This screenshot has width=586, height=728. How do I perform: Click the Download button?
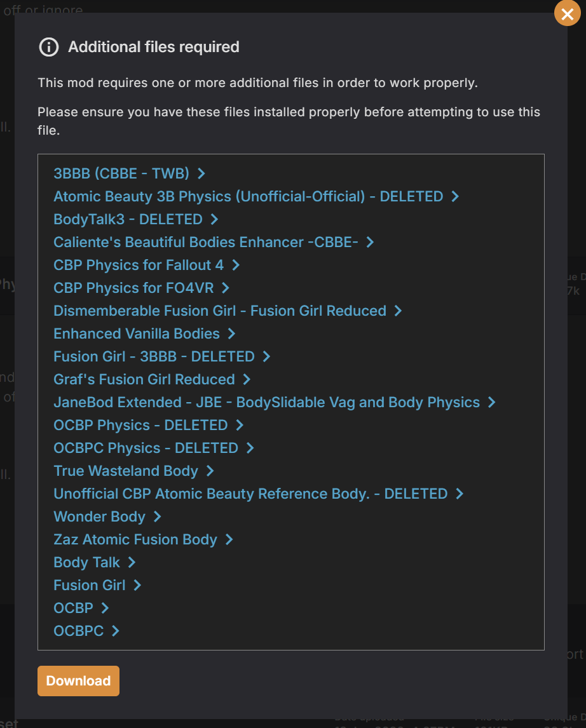[x=78, y=681]
